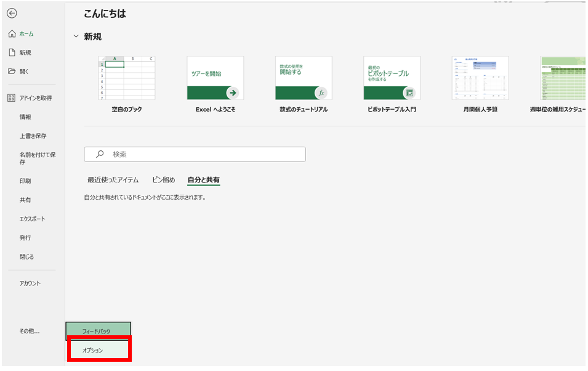The height and width of the screenshot is (371, 588).
Task: Select 共有 in the sidebar
Action: click(x=25, y=200)
